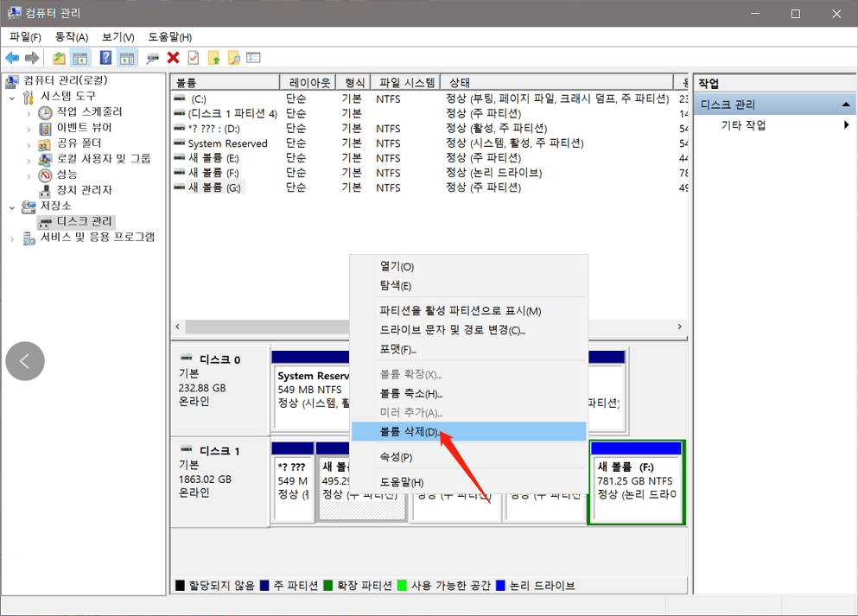Click the back navigation arrow

click(x=11, y=57)
